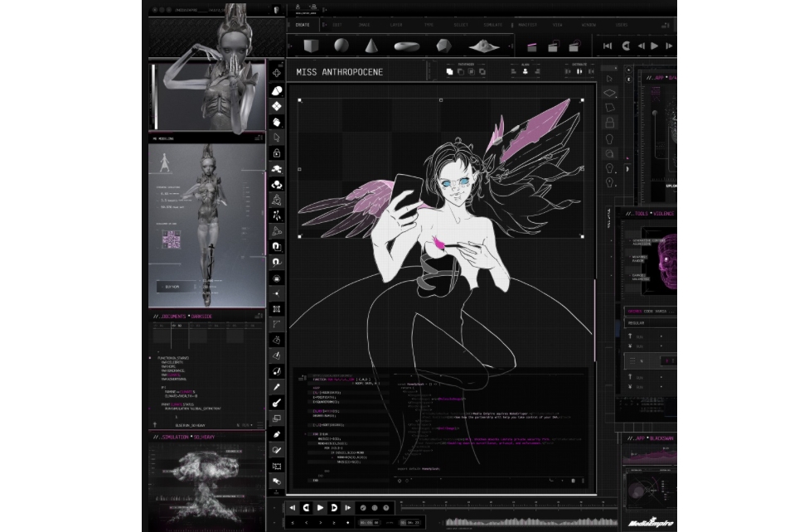804x532 pixels.
Task: Select the cube primitive shape
Action: click(x=311, y=46)
